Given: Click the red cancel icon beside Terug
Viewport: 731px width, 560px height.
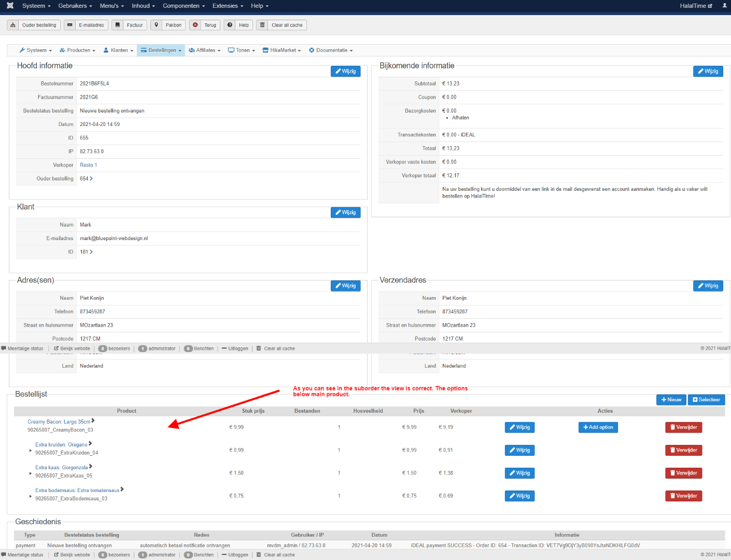Looking at the screenshot, I should click(x=195, y=25).
